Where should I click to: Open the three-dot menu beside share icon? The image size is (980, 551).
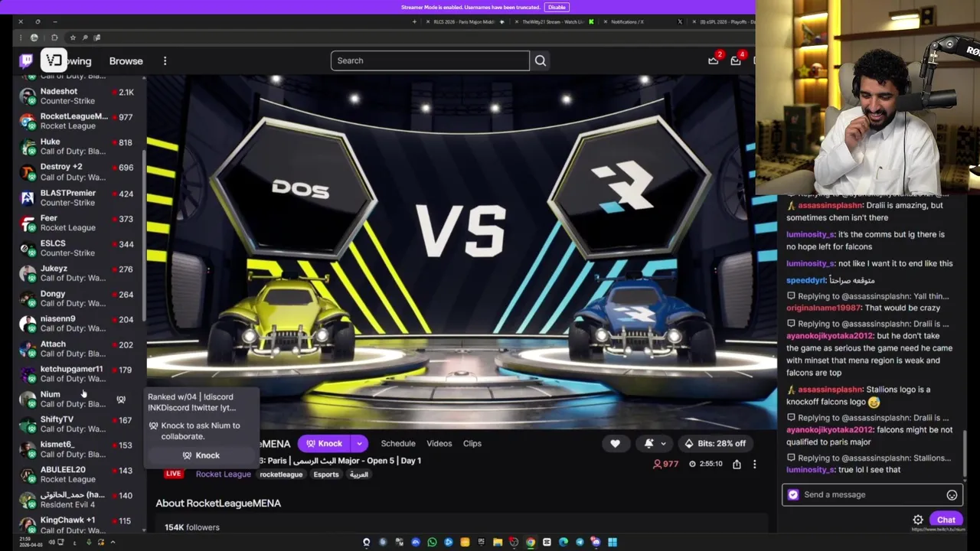pyautogui.click(x=754, y=464)
